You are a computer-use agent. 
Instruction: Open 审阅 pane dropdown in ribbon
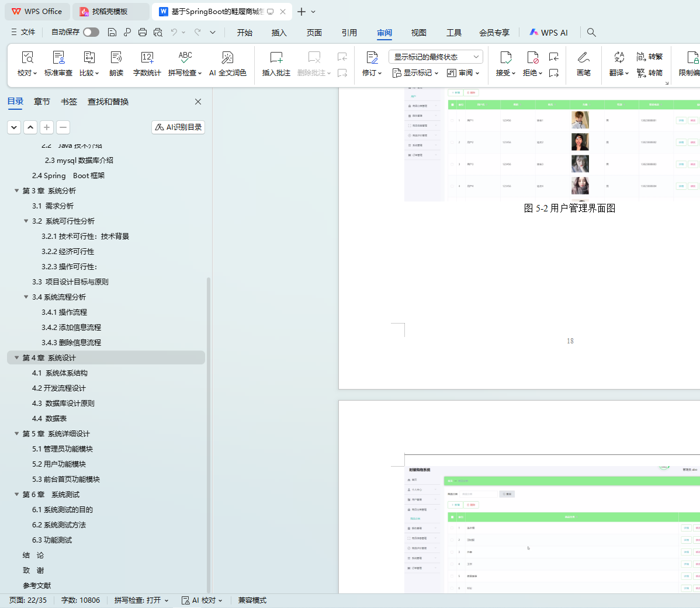pyautogui.click(x=463, y=72)
